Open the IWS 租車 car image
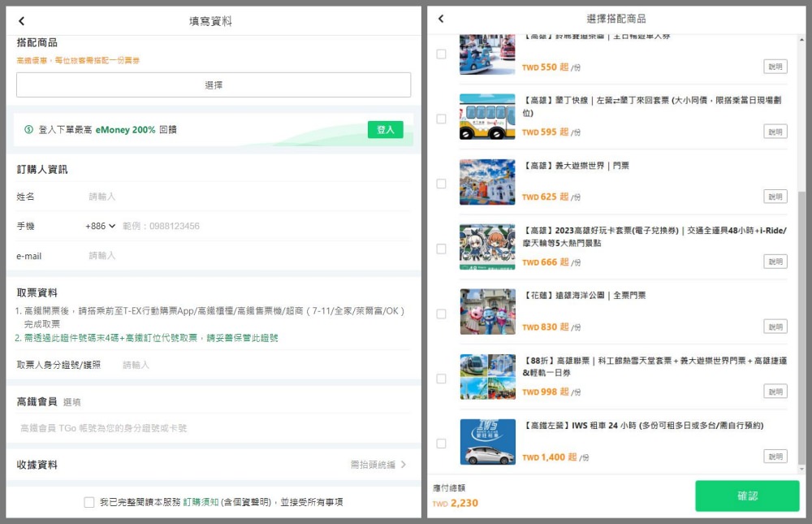The height and width of the screenshot is (524, 812). point(487,442)
